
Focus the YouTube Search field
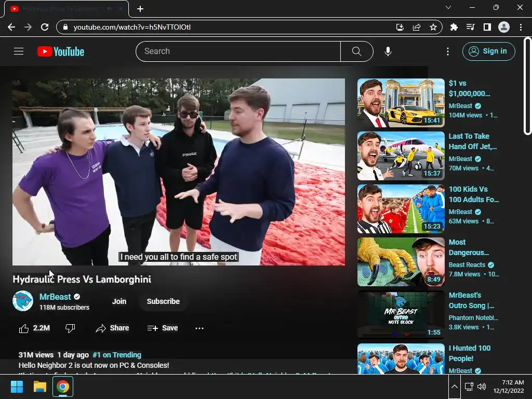coord(238,51)
